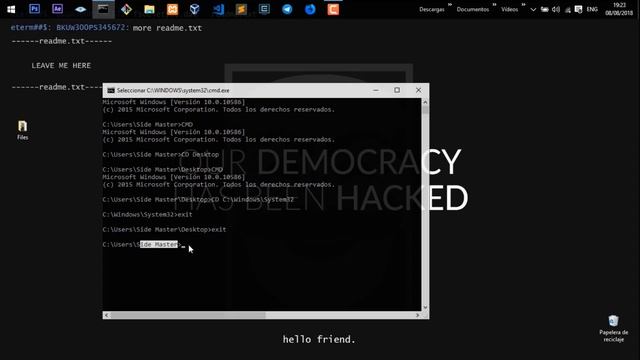Click the 'LEAVE ME HERE' wallpaper text
The height and width of the screenshot is (360, 640).
pyautogui.click(x=61, y=65)
